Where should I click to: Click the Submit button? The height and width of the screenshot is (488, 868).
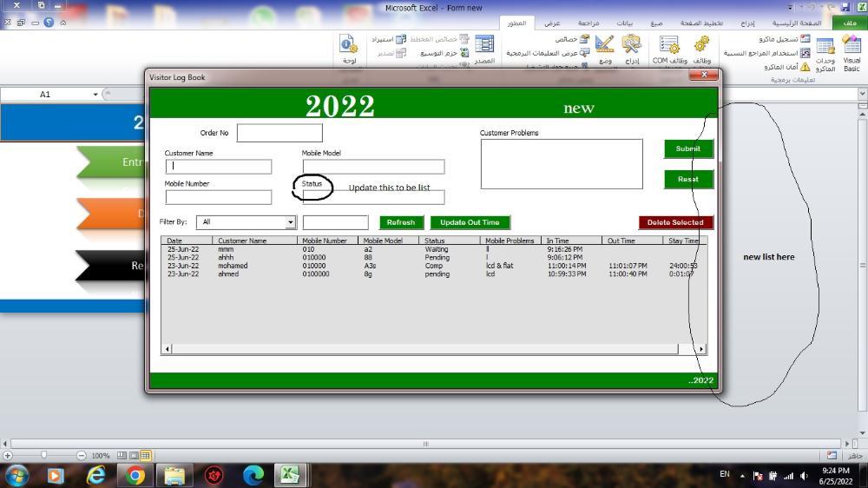coord(688,148)
